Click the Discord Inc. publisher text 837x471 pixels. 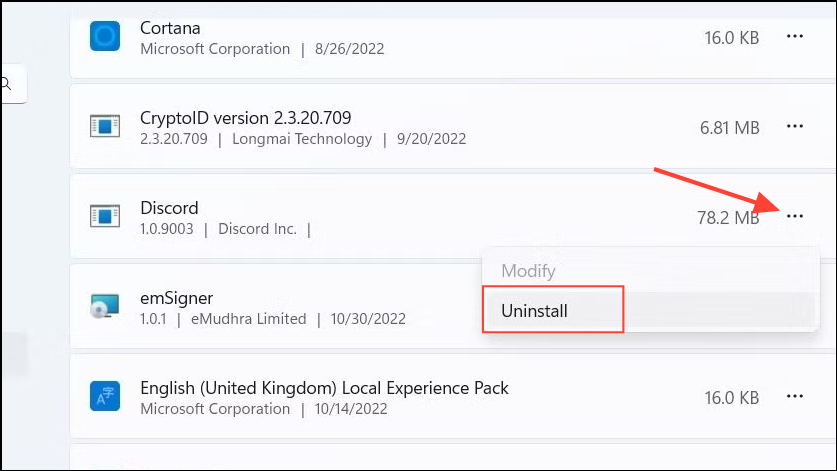click(257, 229)
